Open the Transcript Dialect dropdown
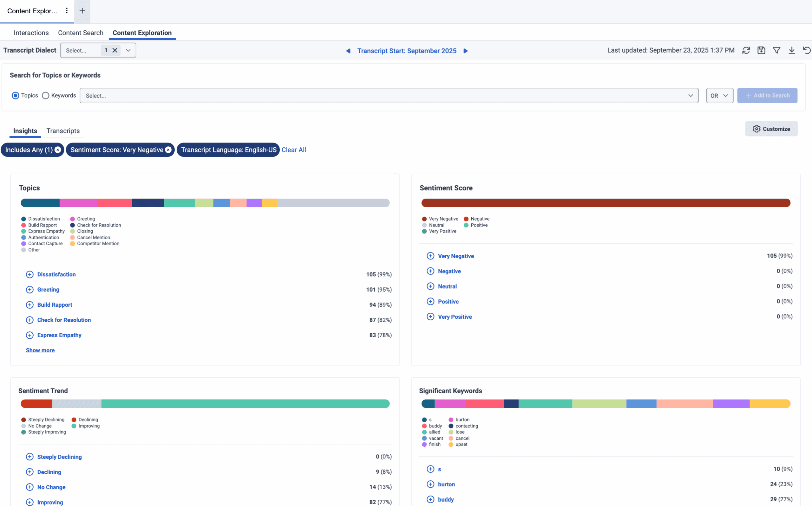812x506 pixels. 128,50
